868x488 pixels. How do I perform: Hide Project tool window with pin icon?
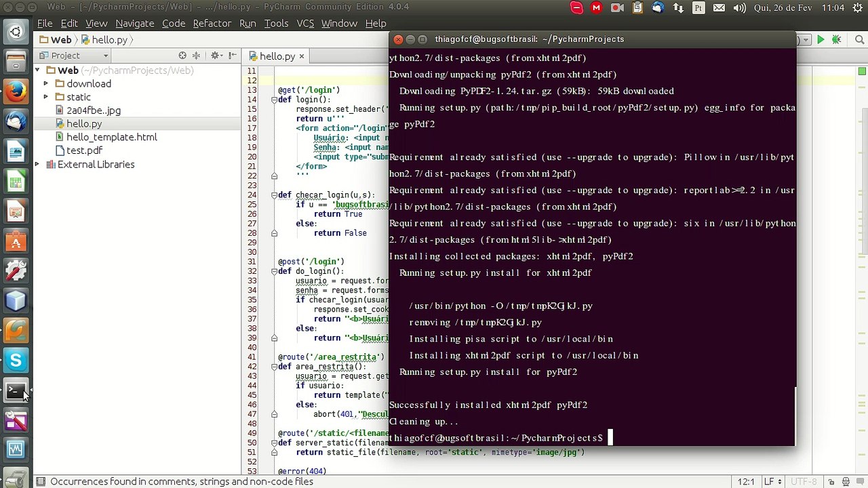coord(232,56)
